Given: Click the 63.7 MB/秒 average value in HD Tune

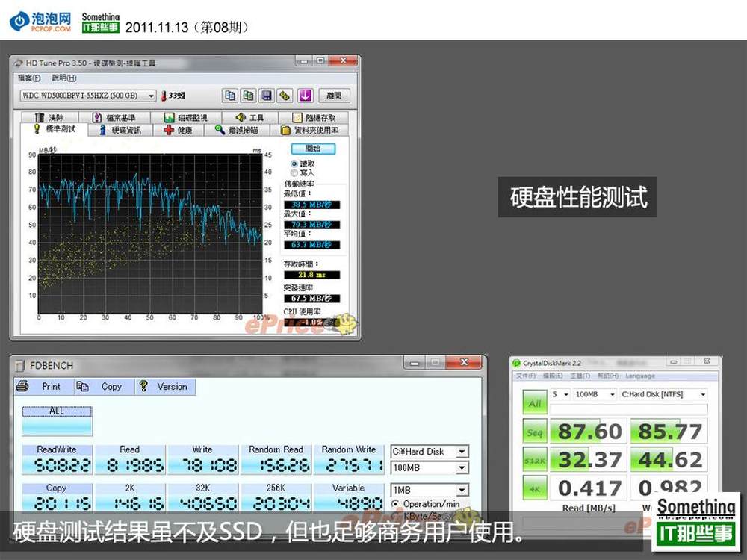Looking at the screenshot, I should [x=312, y=245].
